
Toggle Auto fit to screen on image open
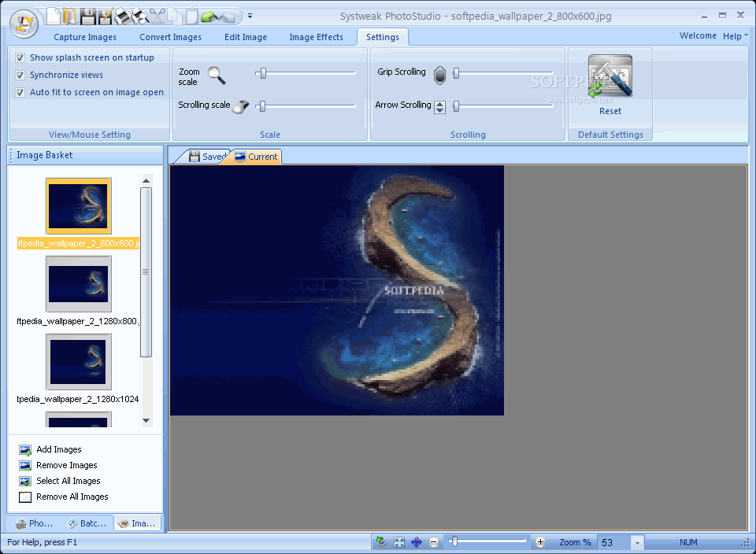(20, 93)
